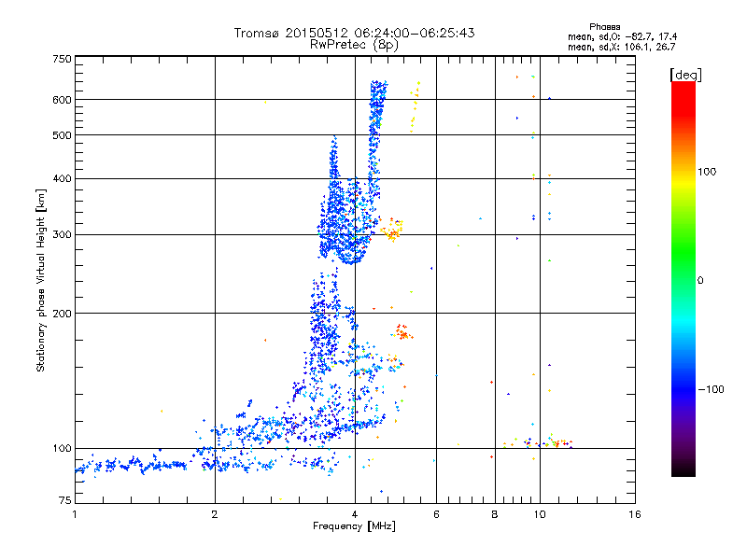Click the colorbar tick label '-100'
Screen dimensions: 747x560
(x=711, y=389)
